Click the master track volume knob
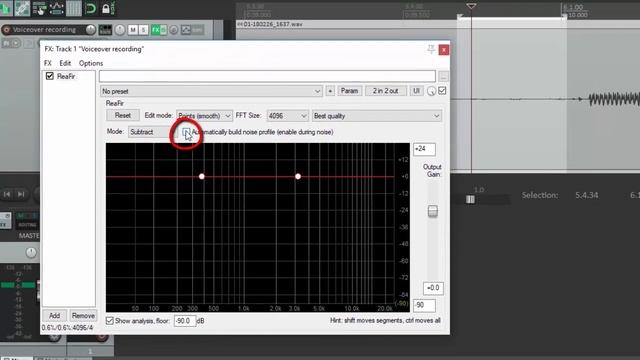 [31, 253]
